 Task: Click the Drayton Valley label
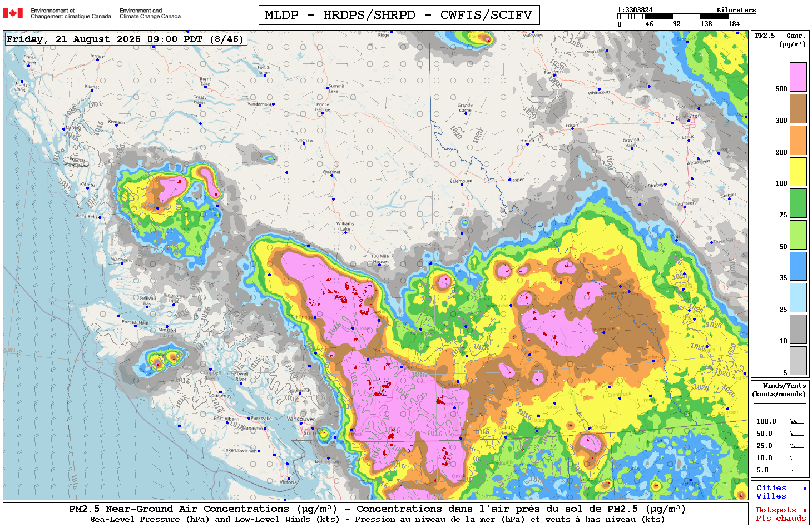631,142
